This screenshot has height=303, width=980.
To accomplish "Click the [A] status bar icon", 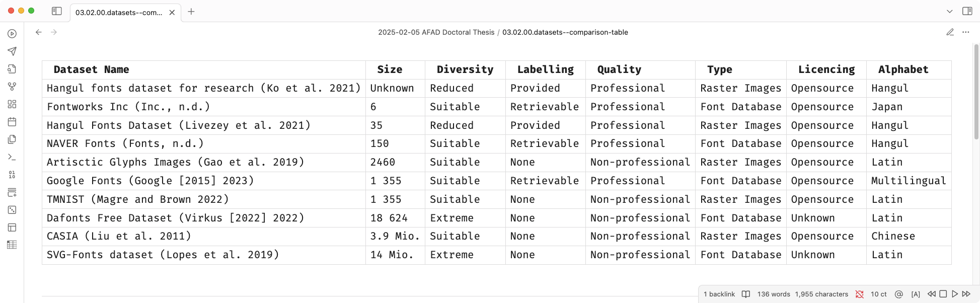I will pos(916,294).
